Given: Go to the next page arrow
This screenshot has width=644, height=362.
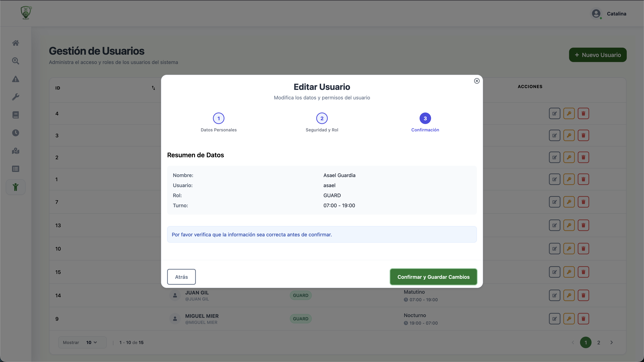Looking at the screenshot, I should click(611, 343).
